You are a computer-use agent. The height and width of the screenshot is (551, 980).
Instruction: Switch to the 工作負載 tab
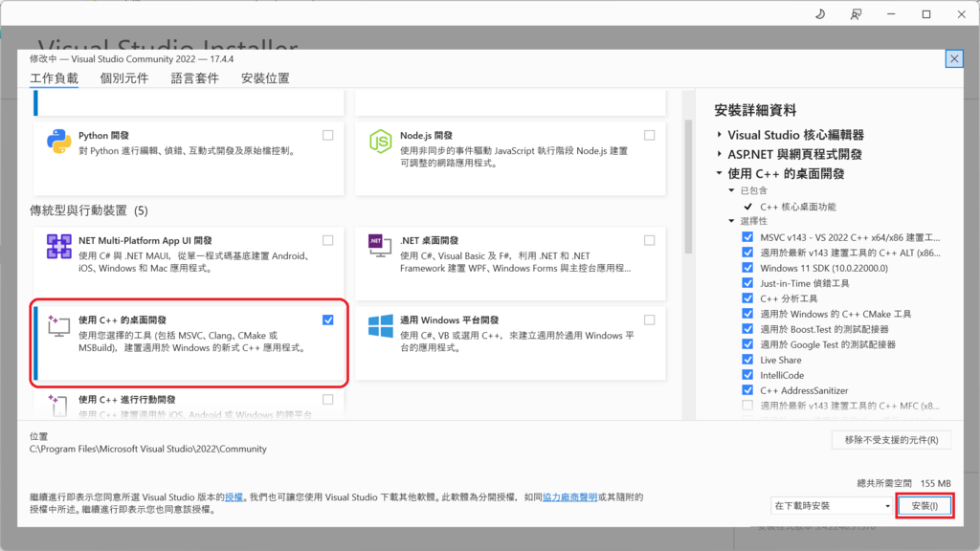[x=55, y=78]
